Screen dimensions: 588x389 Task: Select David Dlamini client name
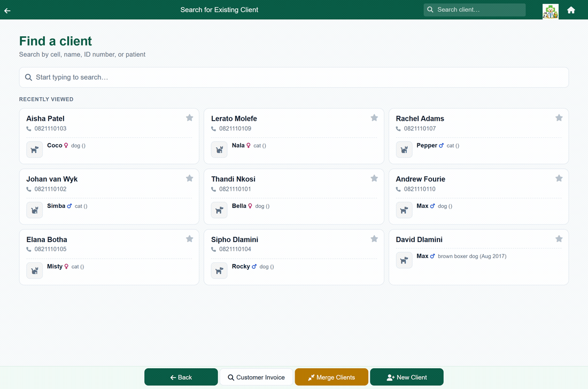point(419,239)
